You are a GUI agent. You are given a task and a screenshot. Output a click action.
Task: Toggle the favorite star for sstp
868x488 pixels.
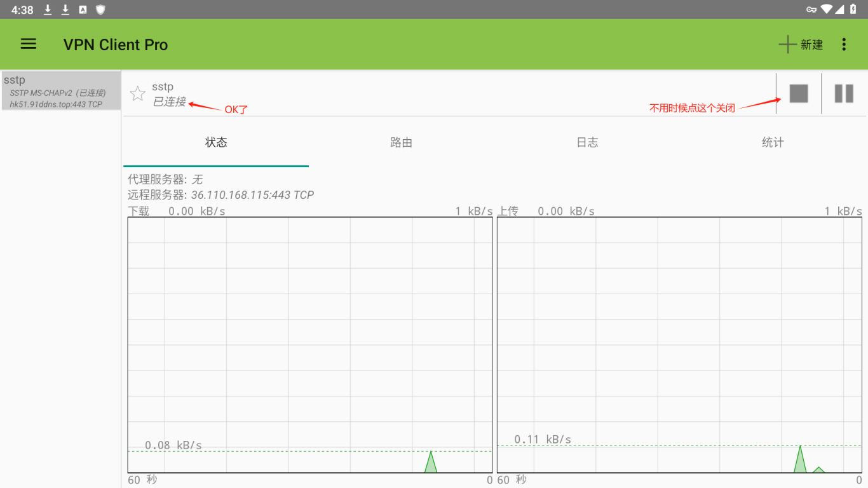137,94
